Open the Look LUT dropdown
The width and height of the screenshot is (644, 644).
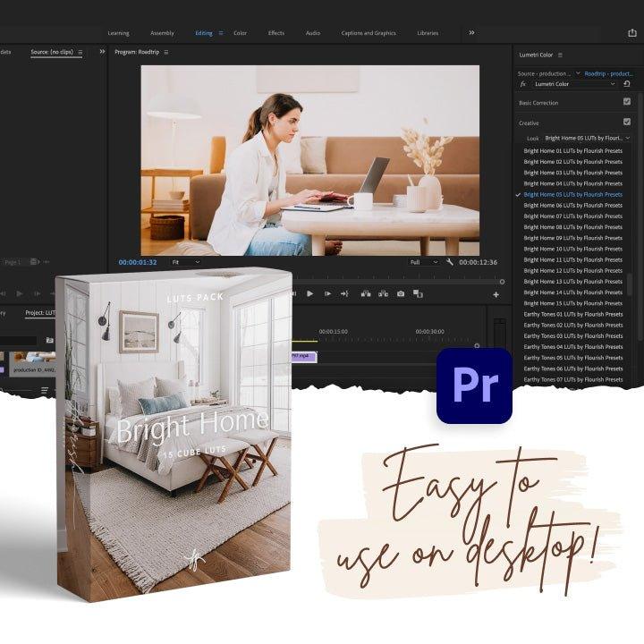[587, 139]
